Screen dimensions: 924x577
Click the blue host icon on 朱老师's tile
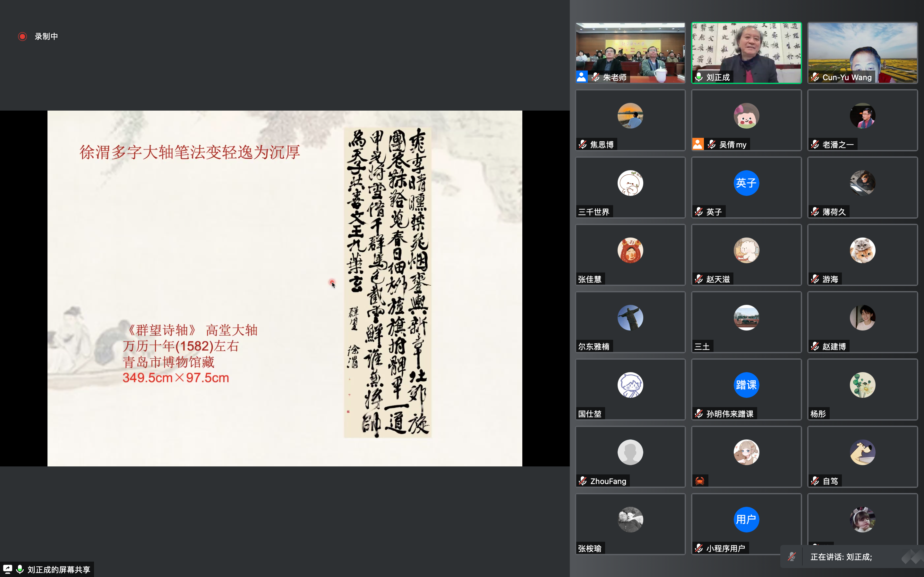[x=581, y=77]
